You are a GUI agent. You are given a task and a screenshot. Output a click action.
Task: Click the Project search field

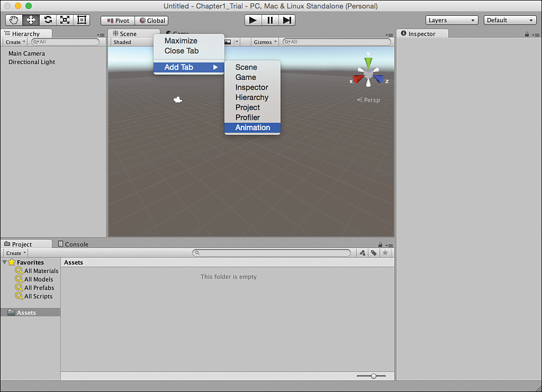(272, 253)
